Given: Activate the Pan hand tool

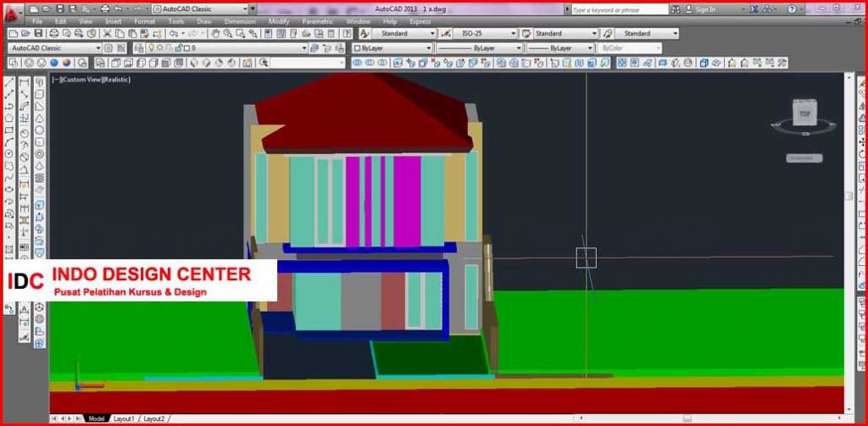Looking at the screenshot, I should pyautogui.click(x=215, y=34).
